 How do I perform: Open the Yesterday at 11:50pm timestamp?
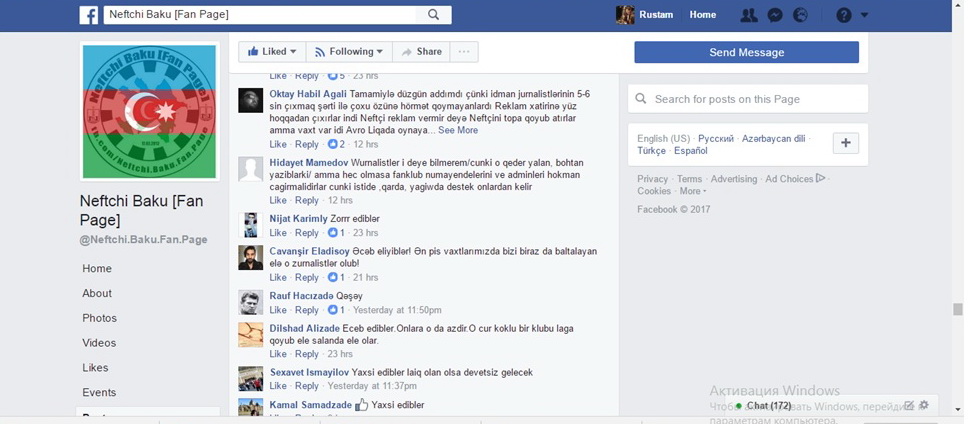coord(397,310)
